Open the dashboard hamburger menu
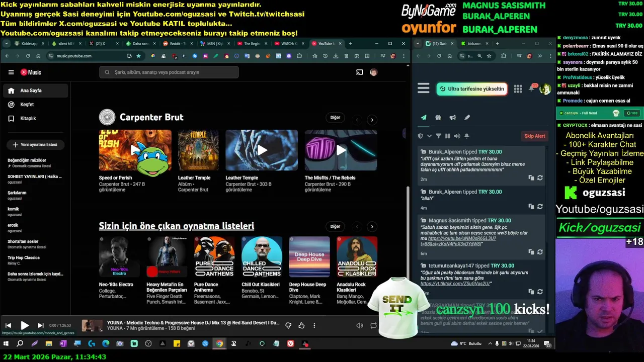The width and height of the screenshot is (644, 362). [424, 89]
